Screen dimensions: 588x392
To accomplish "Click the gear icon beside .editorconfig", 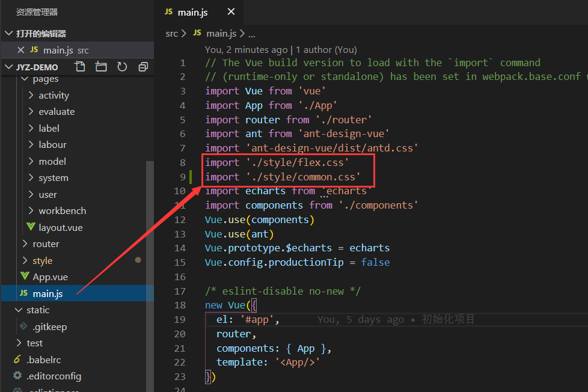I will pos(17,375).
